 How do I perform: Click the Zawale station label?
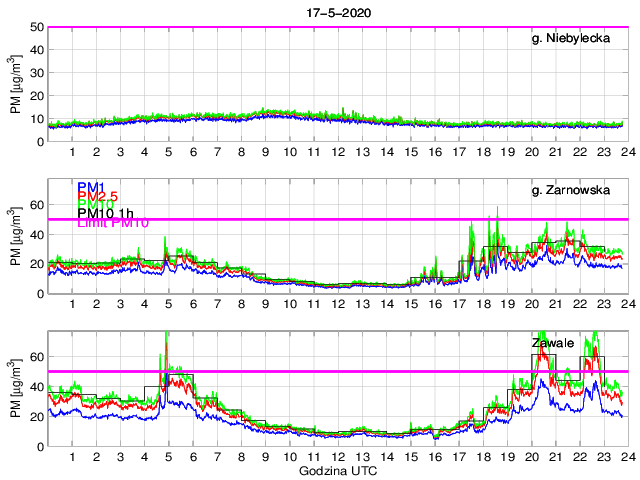[553, 343]
